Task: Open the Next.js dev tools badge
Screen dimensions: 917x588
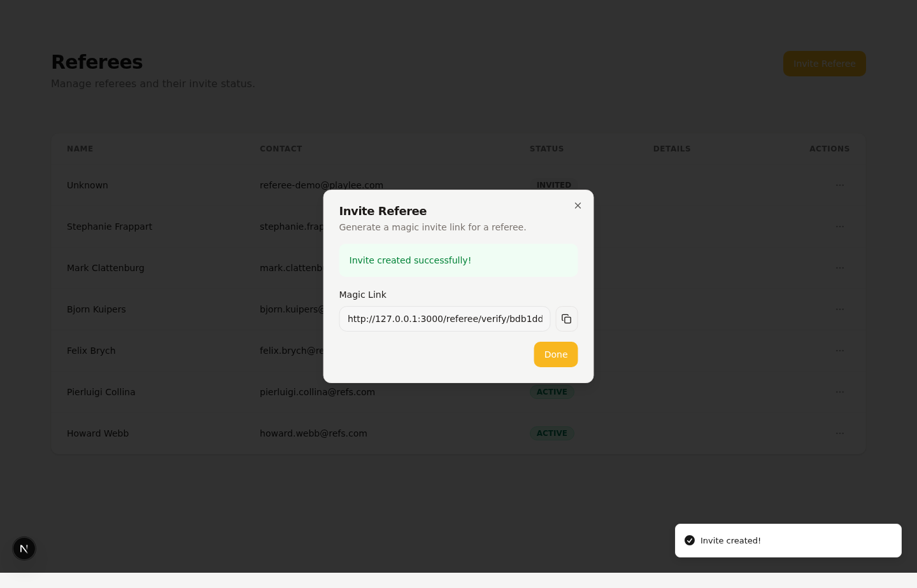Action: click(24, 549)
